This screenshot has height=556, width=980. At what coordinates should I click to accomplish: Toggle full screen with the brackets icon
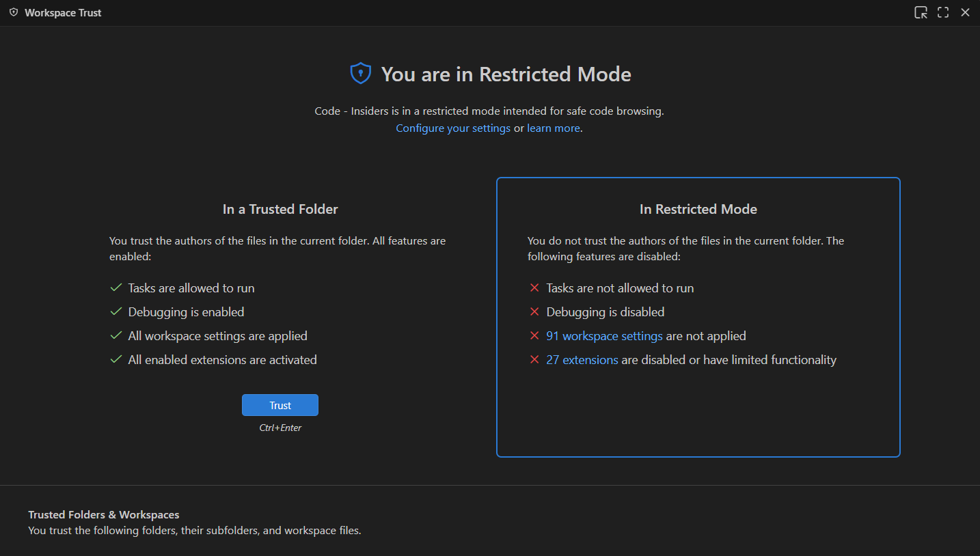[x=943, y=12]
